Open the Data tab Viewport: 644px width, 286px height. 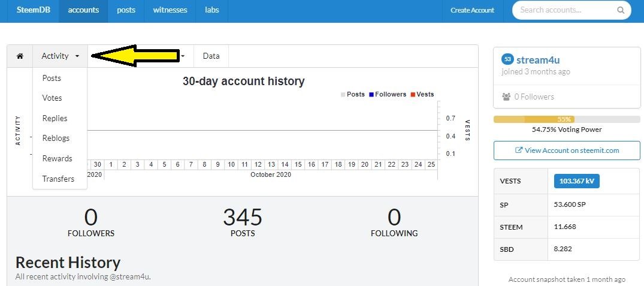211,56
